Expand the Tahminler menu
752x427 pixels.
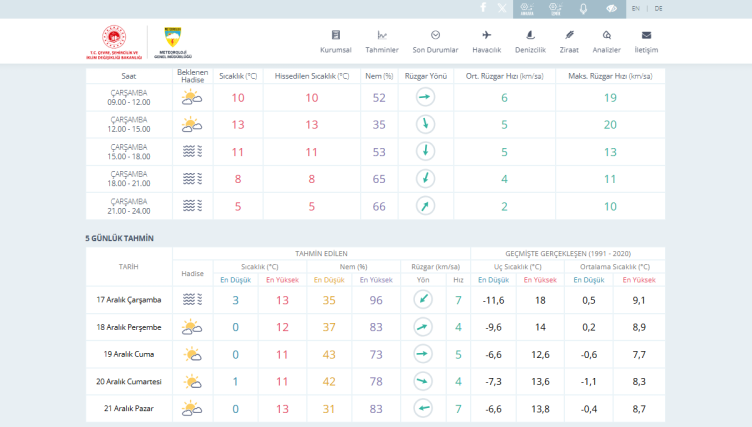pyautogui.click(x=381, y=41)
